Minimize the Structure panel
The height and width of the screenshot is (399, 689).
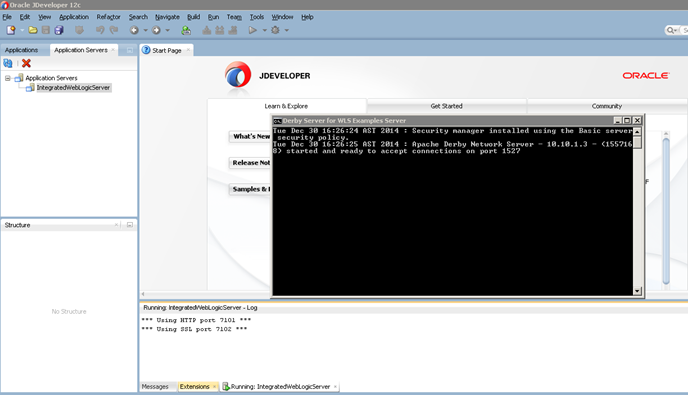coord(130,225)
